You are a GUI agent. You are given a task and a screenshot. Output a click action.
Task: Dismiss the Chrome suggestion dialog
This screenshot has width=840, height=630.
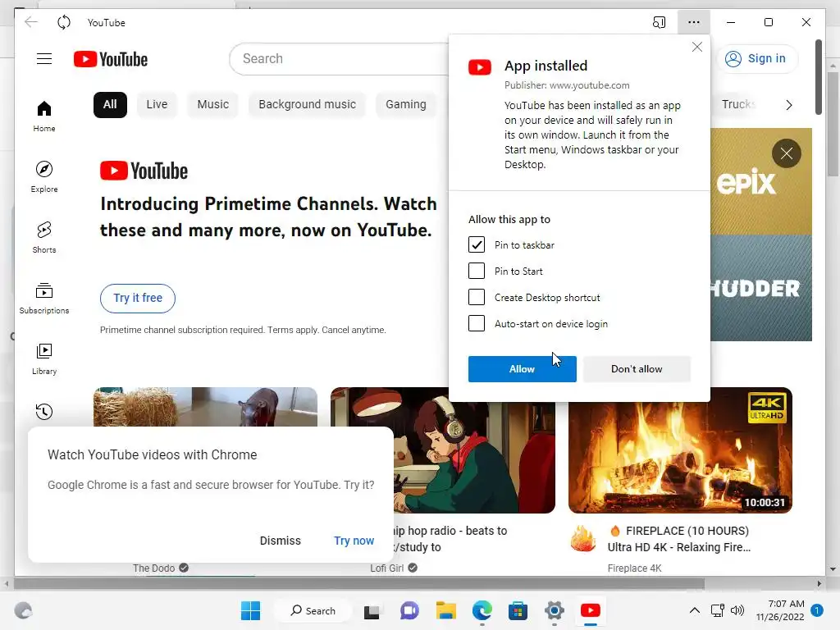(281, 541)
